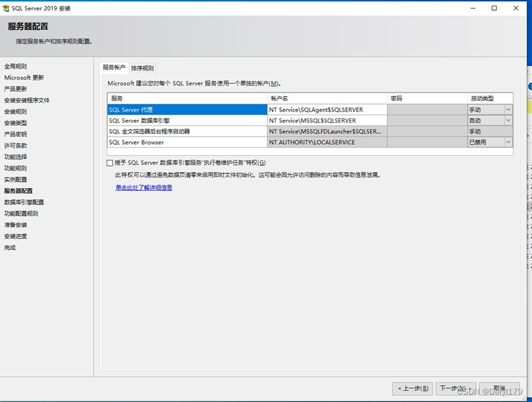This screenshot has height=402, width=532.
Task: Click the 上一步(B) back button
Action: pyautogui.click(x=412, y=388)
